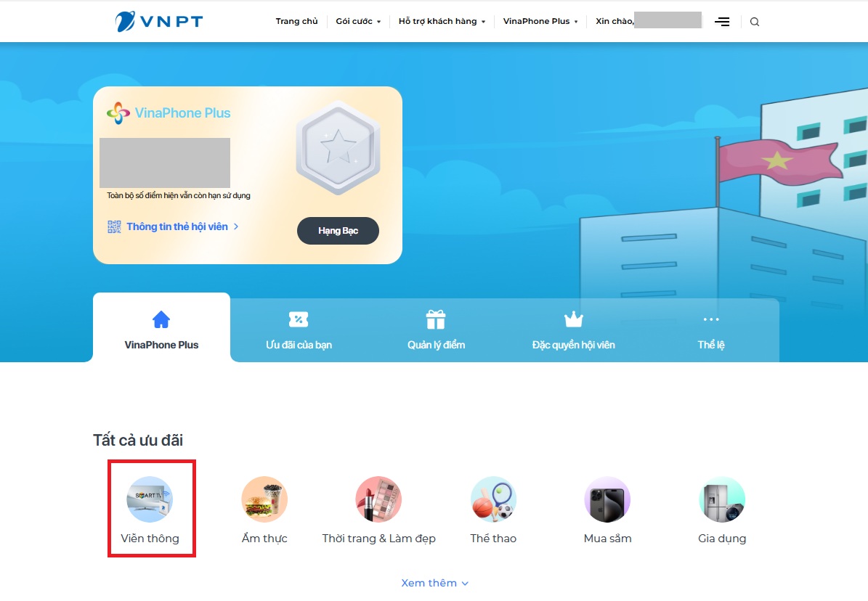
Task: Click the ellipsis icon above Thể lệ
Action: click(711, 318)
